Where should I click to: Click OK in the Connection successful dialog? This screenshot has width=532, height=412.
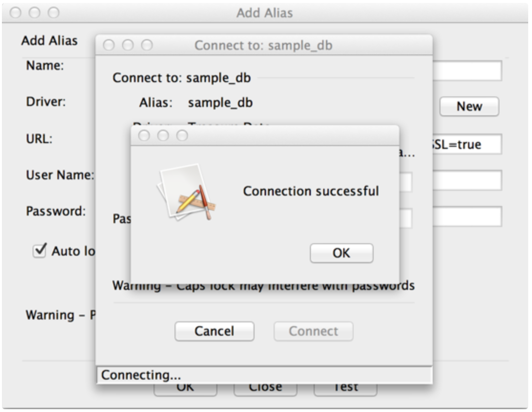pyautogui.click(x=341, y=253)
